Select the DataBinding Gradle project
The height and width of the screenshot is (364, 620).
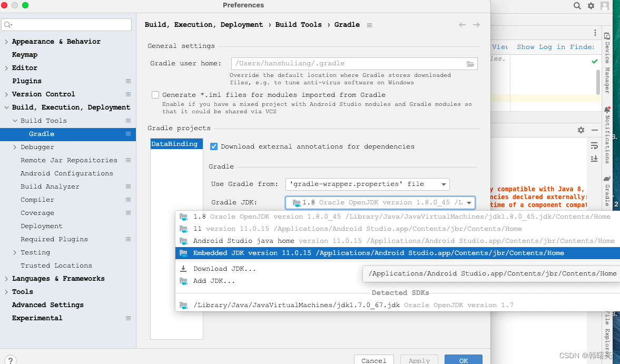[x=176, y=144]
